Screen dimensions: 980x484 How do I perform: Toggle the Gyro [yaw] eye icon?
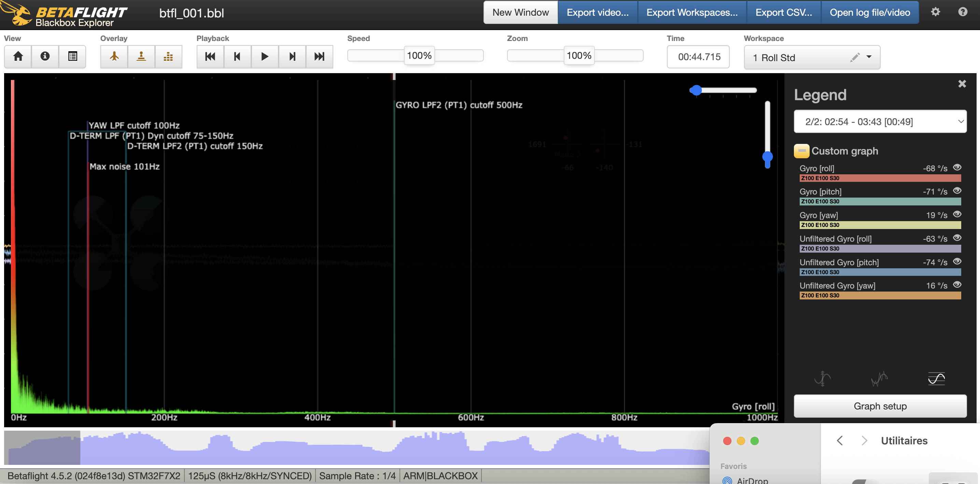click(x=957, y=214)
